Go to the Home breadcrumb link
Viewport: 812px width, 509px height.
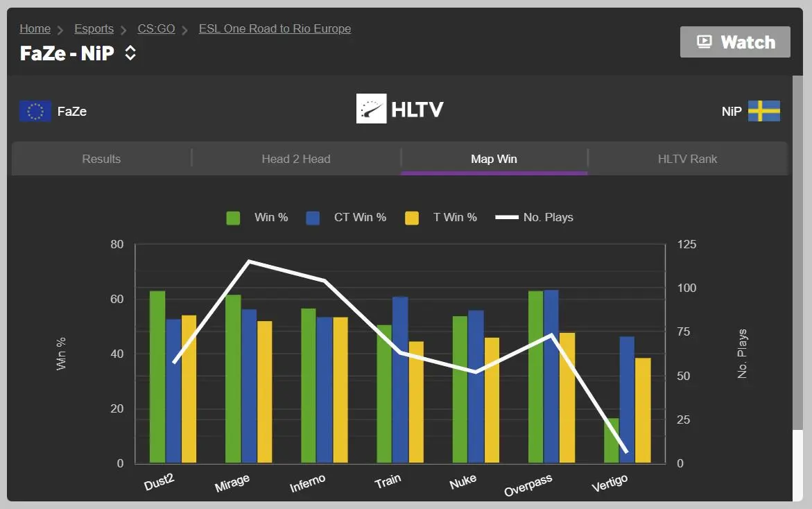click(x=35, y=28)
